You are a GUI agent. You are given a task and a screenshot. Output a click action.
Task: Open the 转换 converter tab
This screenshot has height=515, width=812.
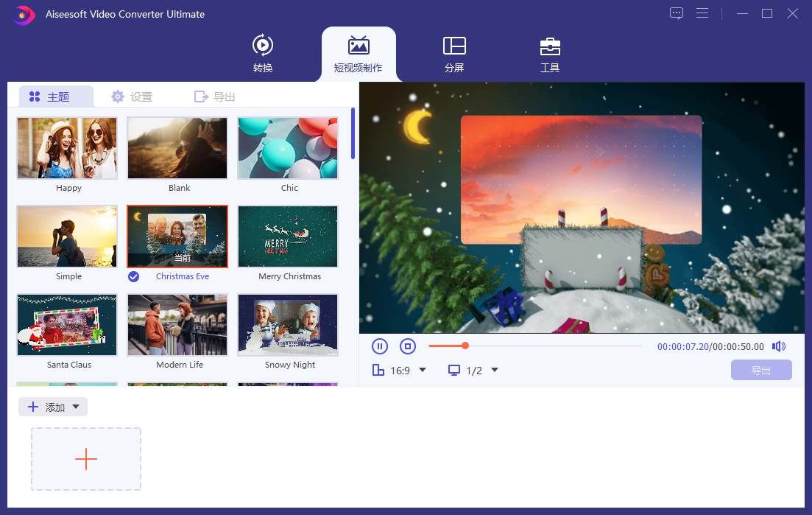pos(263,54)
